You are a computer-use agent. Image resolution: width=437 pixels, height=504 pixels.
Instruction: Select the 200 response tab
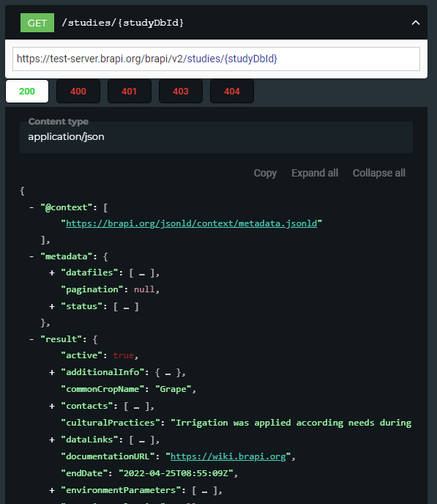point(27,92)
